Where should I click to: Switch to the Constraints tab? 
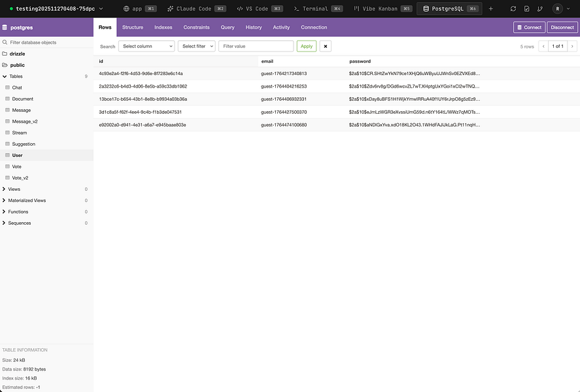point(196,27)
